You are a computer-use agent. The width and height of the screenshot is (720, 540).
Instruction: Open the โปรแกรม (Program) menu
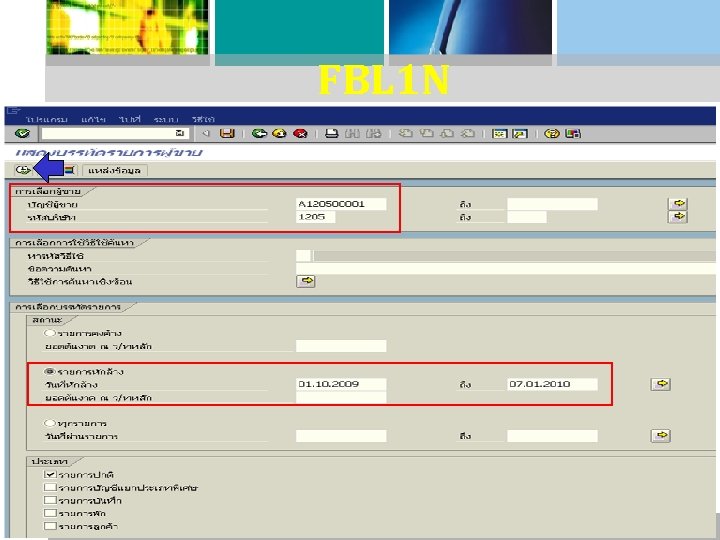[47, 119]
